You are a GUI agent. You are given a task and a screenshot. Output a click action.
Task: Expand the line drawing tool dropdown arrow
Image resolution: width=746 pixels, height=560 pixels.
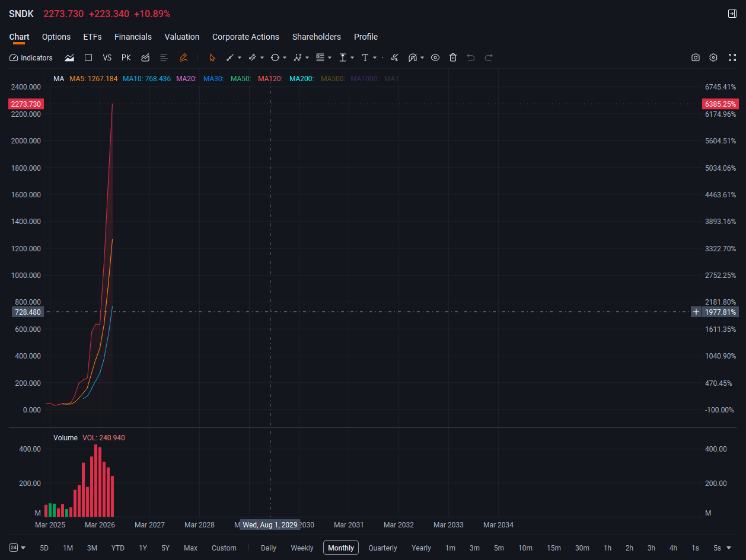(240, 58)
